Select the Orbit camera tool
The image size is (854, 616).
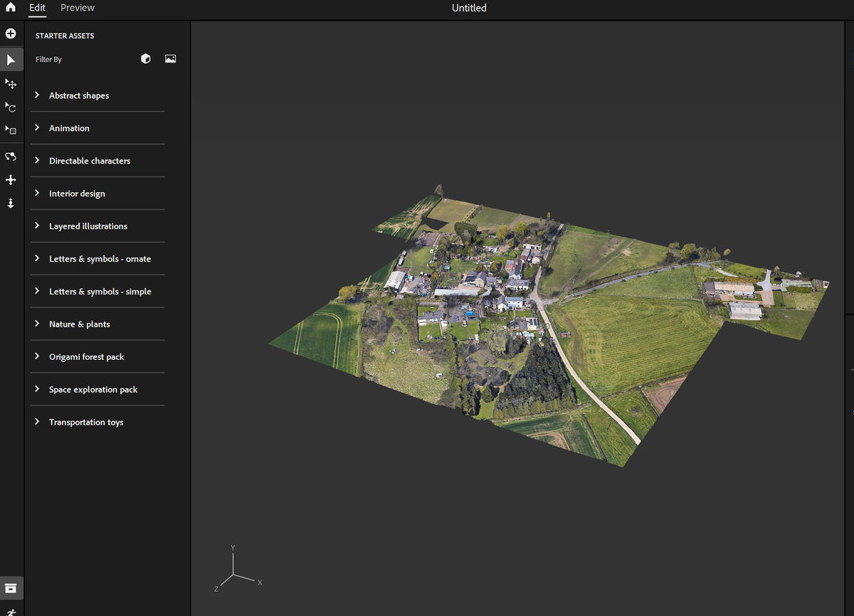click(11, 156)
